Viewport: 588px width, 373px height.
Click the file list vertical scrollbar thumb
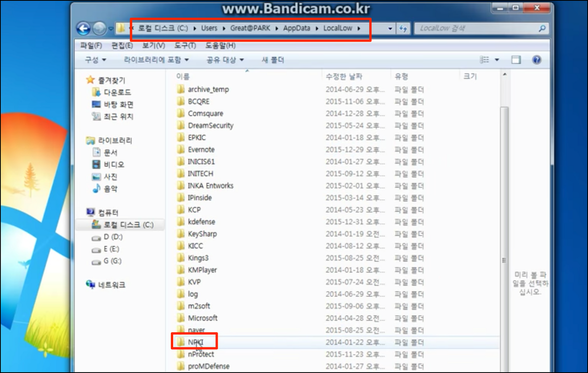coord(504,239)
